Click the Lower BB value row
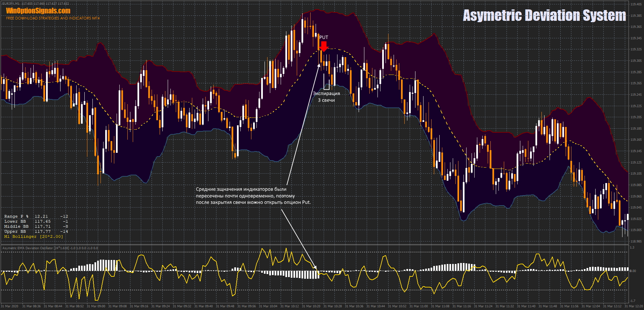The height and width of the screenshot is (310, 644). pos(36,221)
